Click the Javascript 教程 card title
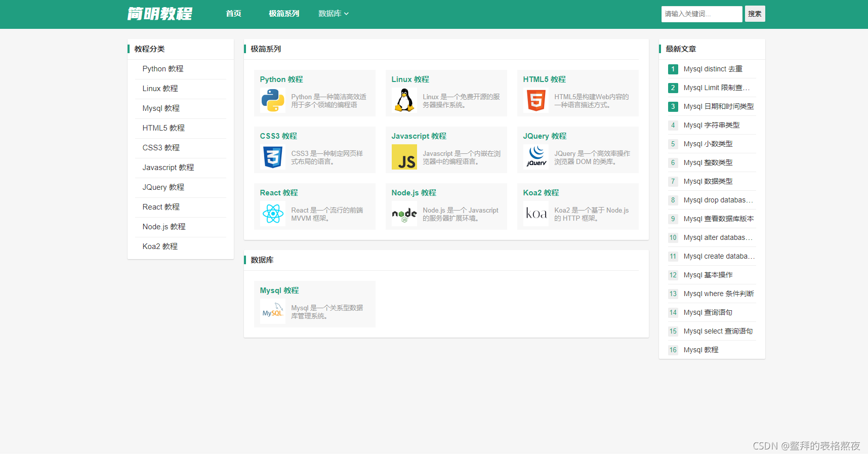The height and width of the screenshot is (455, 868). coord(419,136)
